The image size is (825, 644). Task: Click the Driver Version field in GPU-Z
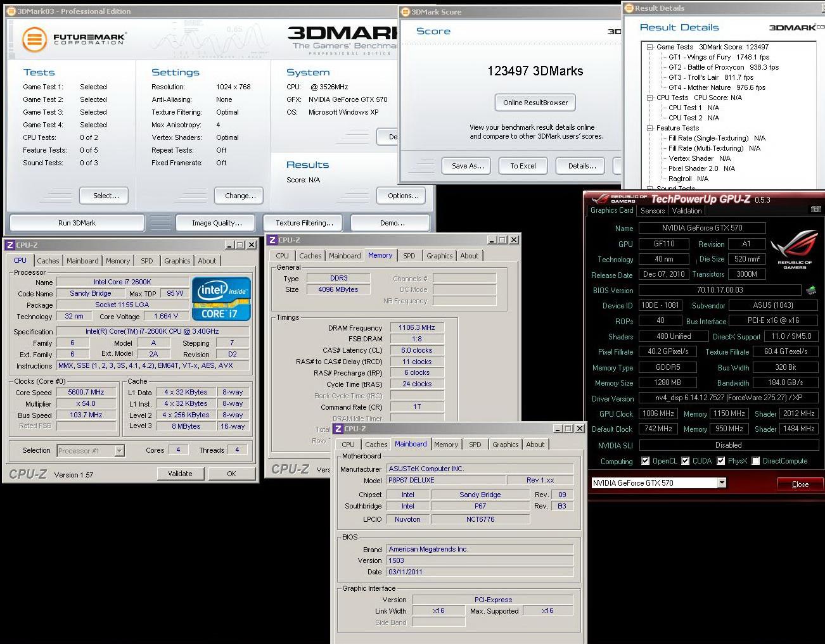tap(729, 398)
